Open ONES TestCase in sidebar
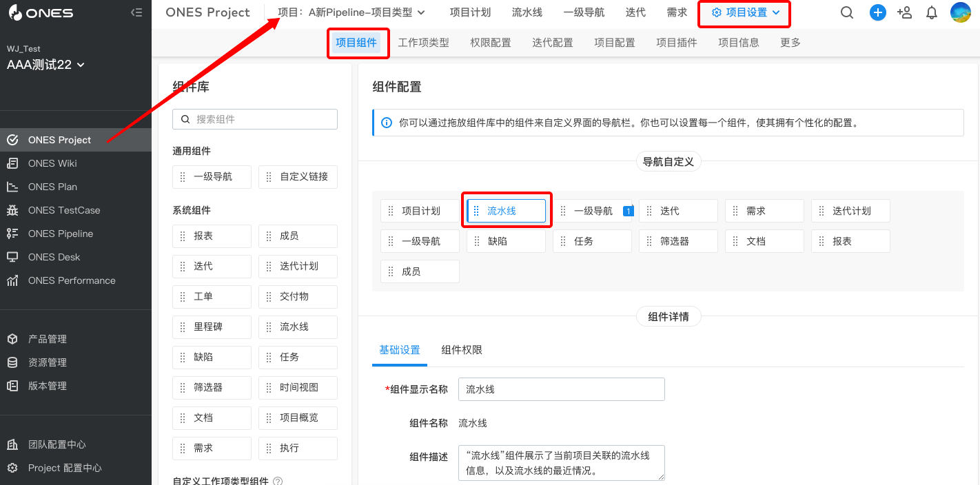 [76, 210]
